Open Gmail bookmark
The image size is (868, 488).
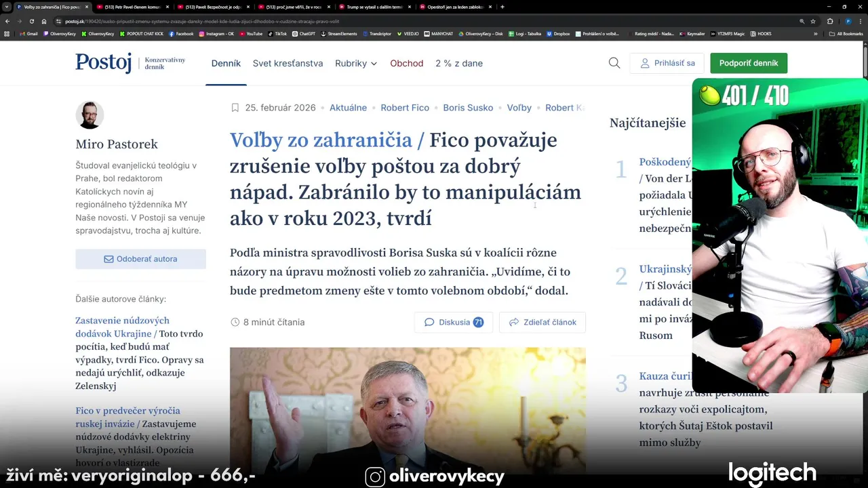coord(28,33)
